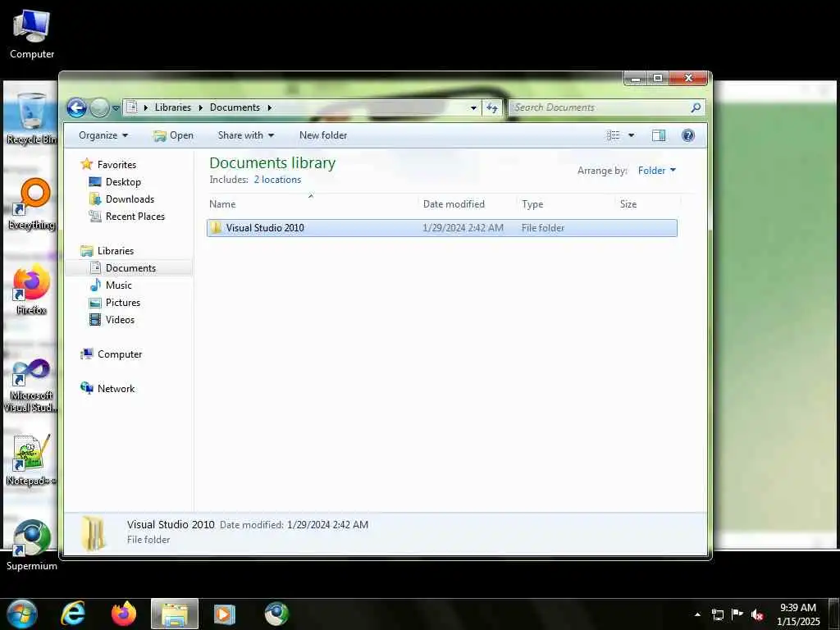Click the File folder type cell

(x=543, y=228)
